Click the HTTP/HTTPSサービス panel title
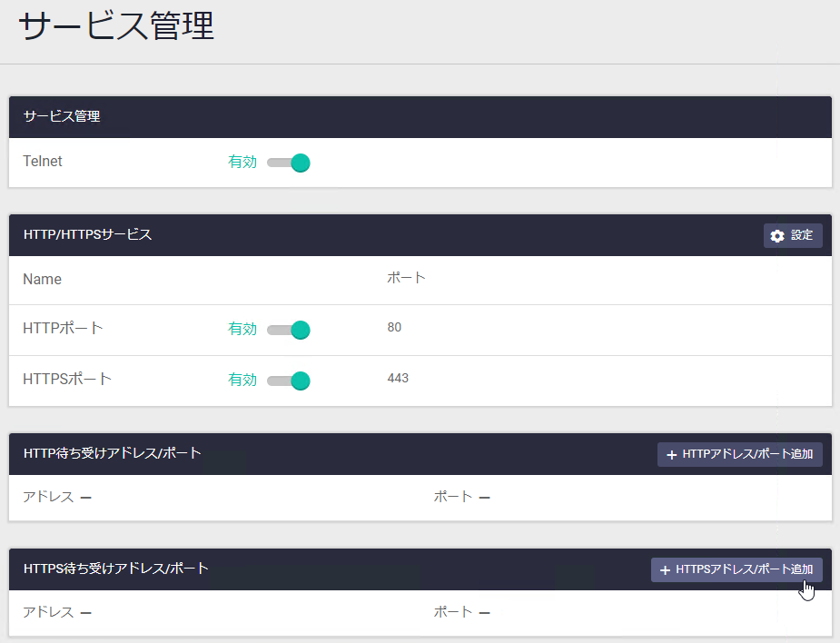The image size is (840, 643). click(x=88, y=234)
